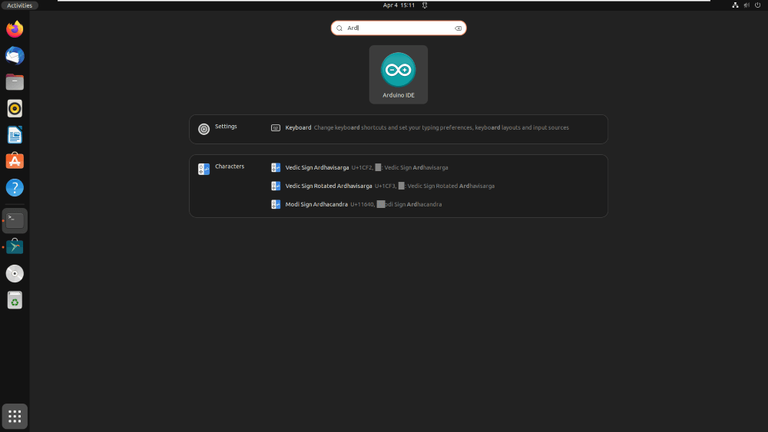Open Ubuntu Software from the dock

coord(15,161)
